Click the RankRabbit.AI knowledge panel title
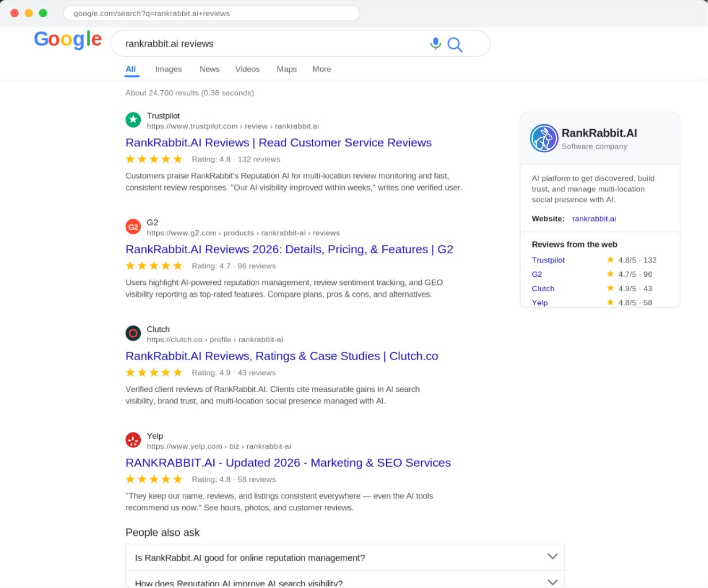Screen dimensions: 708x588 (599, 133)
